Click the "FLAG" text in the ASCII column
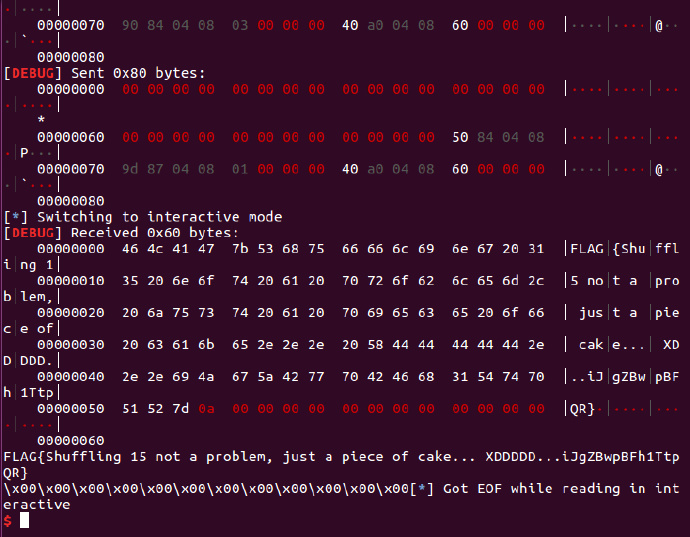This screenshot has width=690, height=537. (587, 249)
